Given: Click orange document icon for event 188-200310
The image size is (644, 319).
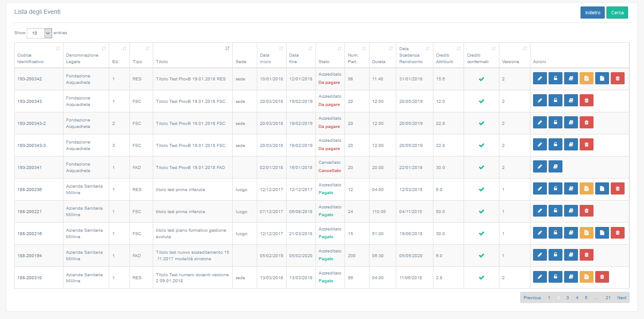Looking at the screenshot, I should (x=587, y=277).
